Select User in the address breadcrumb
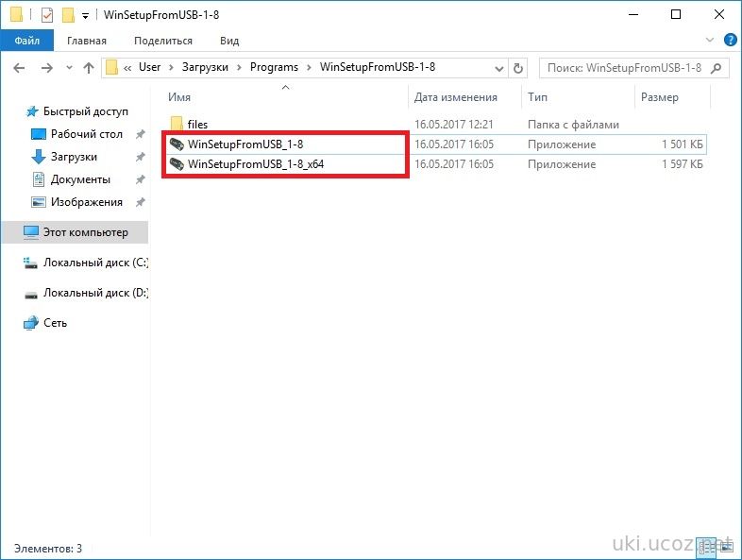The height and width of the screenshot is (560, 742). tap(149, 67)
